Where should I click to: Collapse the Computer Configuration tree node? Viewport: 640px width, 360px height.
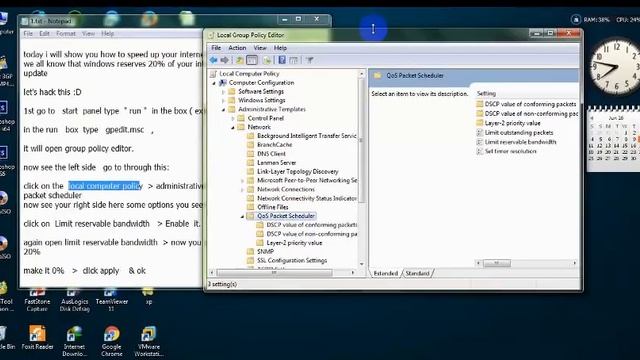(213, 83)
